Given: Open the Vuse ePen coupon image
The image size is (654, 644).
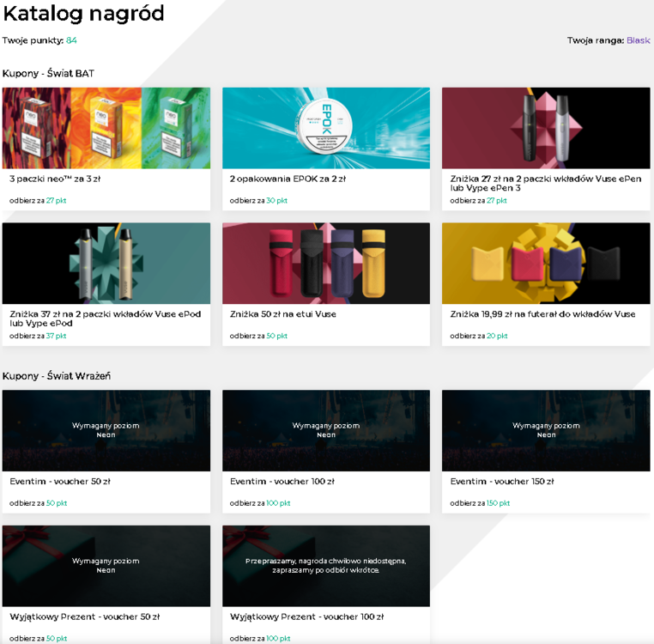Looking at the screenshot, I should 546,128.
